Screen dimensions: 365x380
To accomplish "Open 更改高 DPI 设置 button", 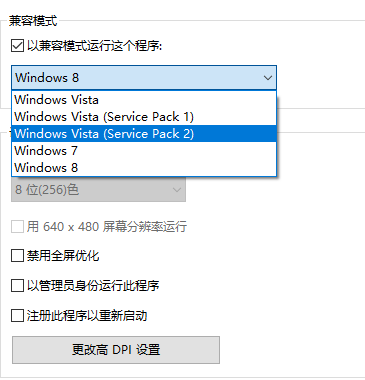I will click(x=116, y=350).
